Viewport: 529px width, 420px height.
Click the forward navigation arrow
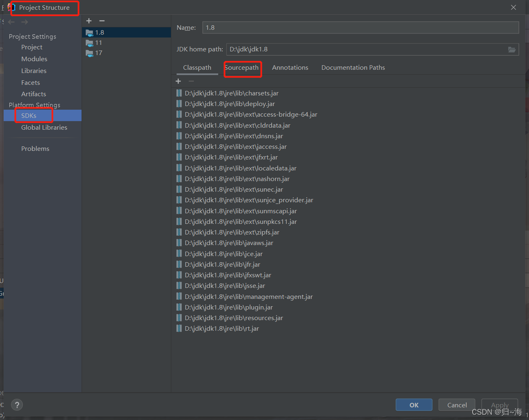(24, 22)
